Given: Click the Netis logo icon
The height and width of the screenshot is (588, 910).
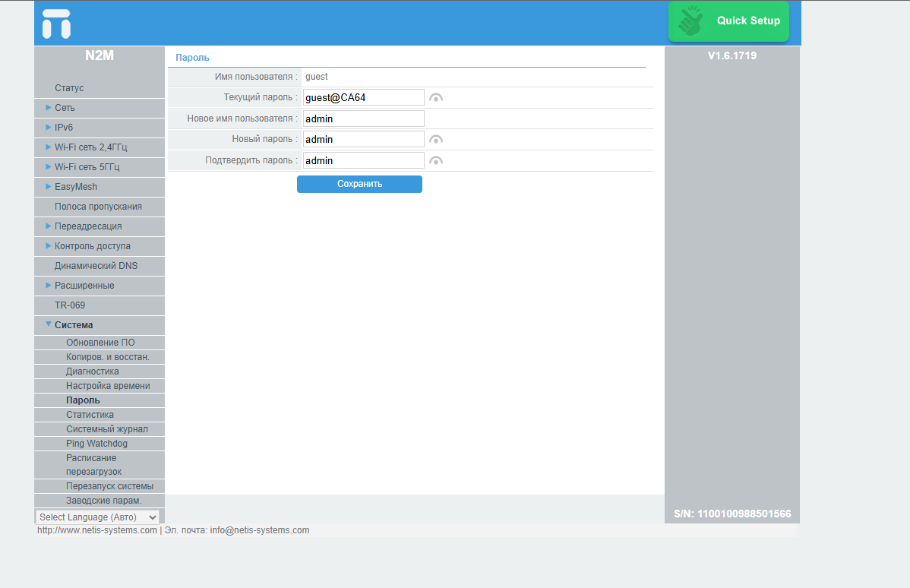Looking at the screenshot, I should tap(56, 24).
